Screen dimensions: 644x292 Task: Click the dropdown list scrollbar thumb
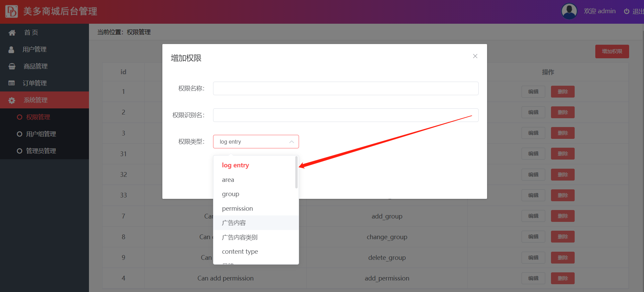pos(297,172)
